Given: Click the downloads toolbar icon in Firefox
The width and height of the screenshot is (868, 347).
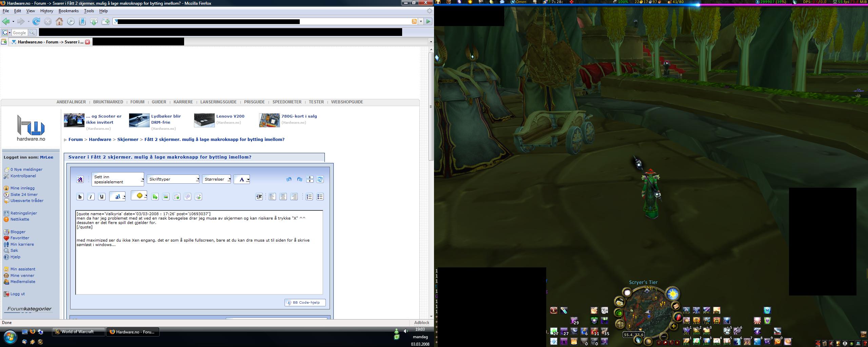Looking at the screenshot, I should (94, 21).
